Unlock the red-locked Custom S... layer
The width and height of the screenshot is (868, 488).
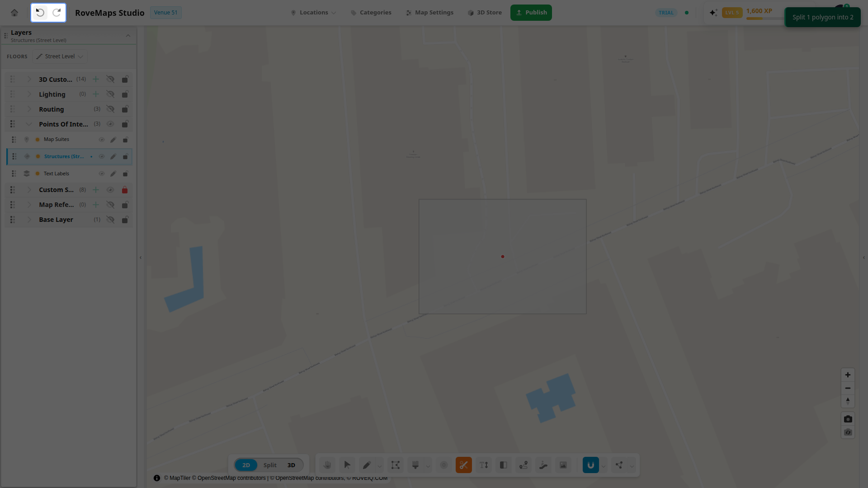[x=125, y=190]
